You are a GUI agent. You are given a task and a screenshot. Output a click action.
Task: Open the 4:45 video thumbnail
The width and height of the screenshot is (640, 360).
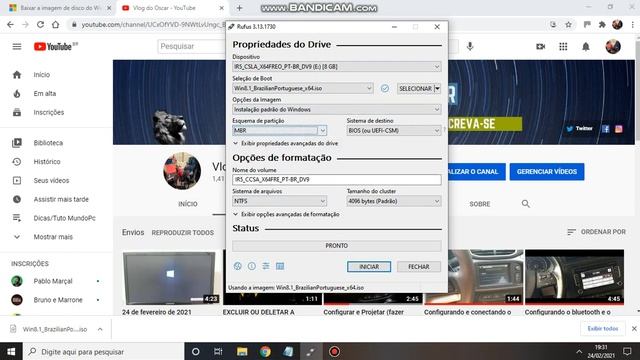(574, 278)
